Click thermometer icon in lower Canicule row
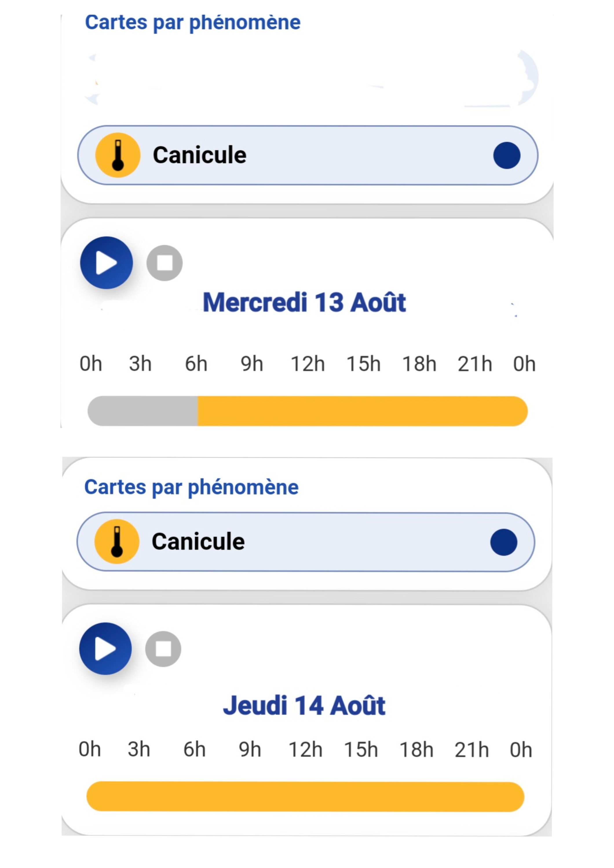 [x=116, y=541]
